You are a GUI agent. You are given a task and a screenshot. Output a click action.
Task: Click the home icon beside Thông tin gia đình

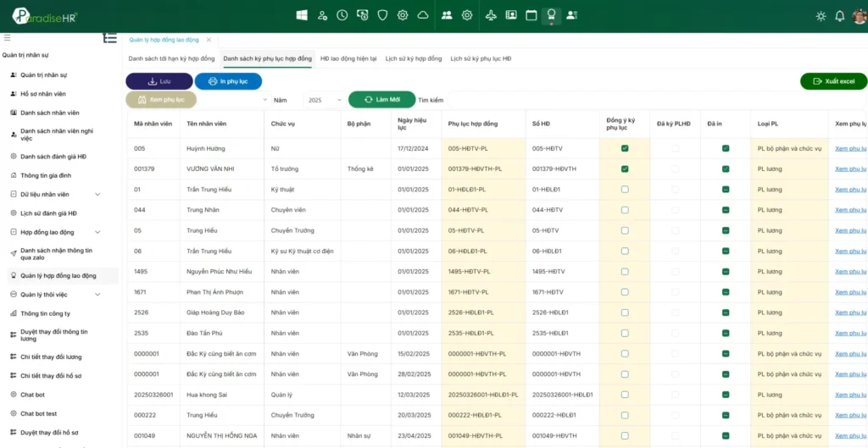point(14,175)
